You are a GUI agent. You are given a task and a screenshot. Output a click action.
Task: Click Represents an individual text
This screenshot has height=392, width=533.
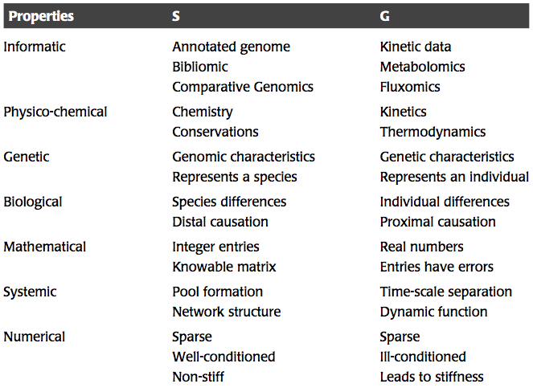pos(454,177)
